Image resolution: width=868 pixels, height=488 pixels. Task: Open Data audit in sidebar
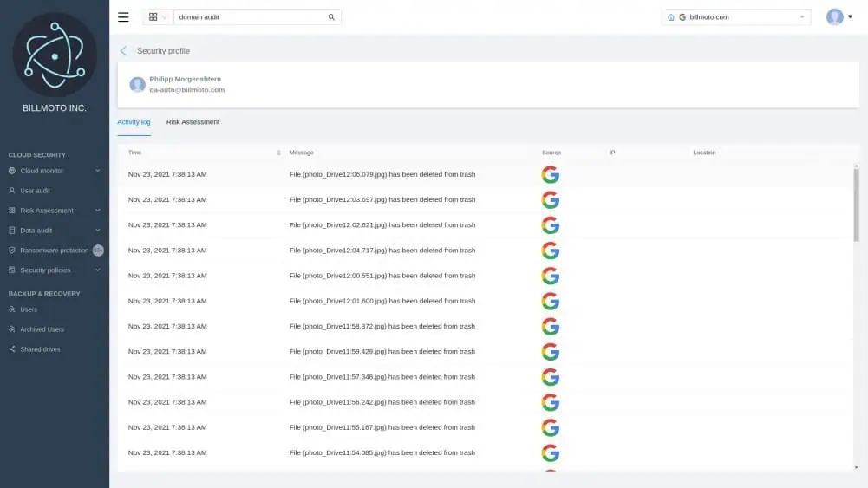36,231
